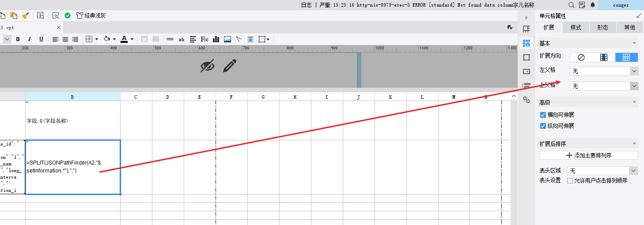Collapse the 扩展后排序 section
644x225 pixels.
(635, 144)
